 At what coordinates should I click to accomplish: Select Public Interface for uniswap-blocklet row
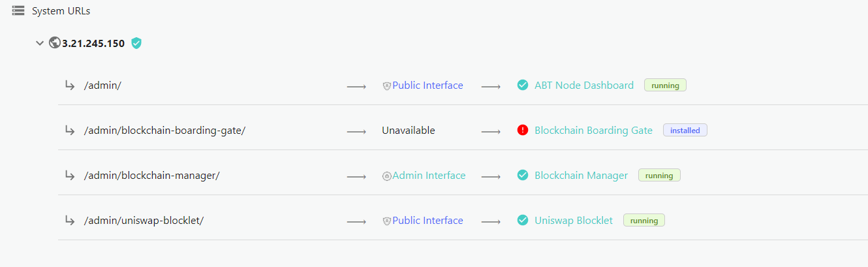(x=427, y=220)
